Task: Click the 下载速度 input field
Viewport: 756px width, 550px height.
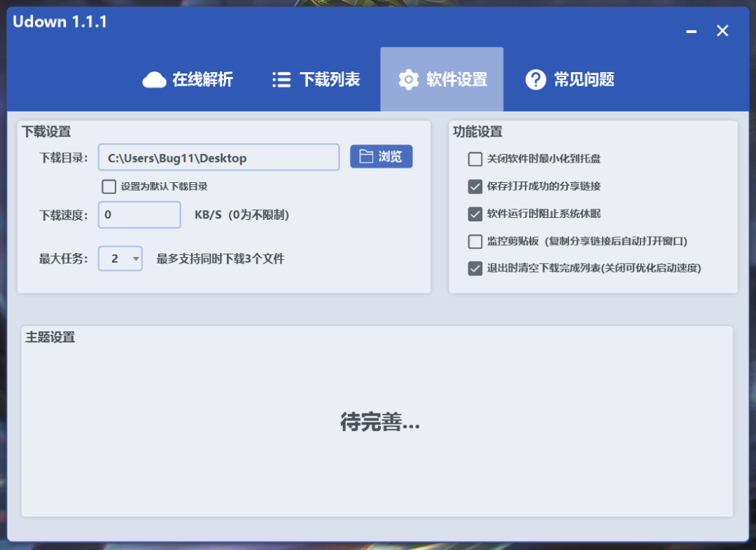Action: coord(139,214)
